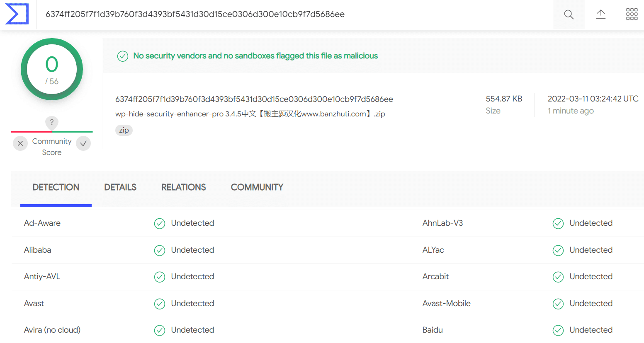The width and height of the screenshot is (644, 343).
Task: Vote negative with the community X icon
Action: 20,143
